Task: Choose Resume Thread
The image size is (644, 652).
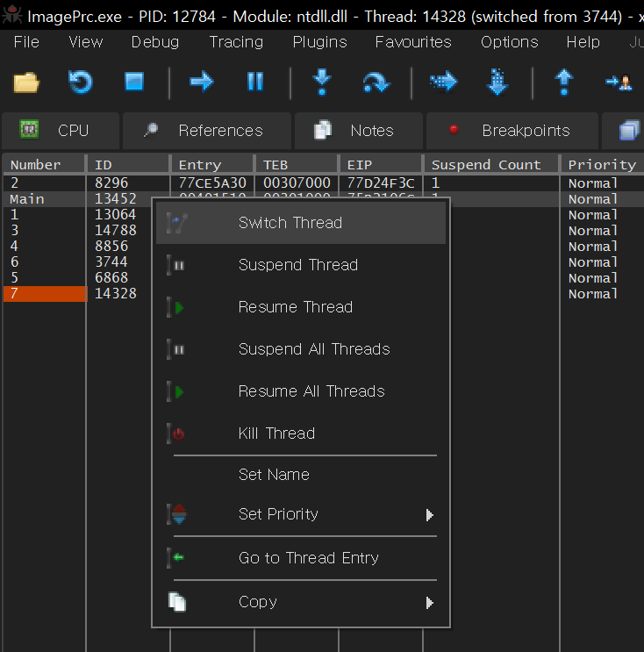Action: click(x=301, y=307)
